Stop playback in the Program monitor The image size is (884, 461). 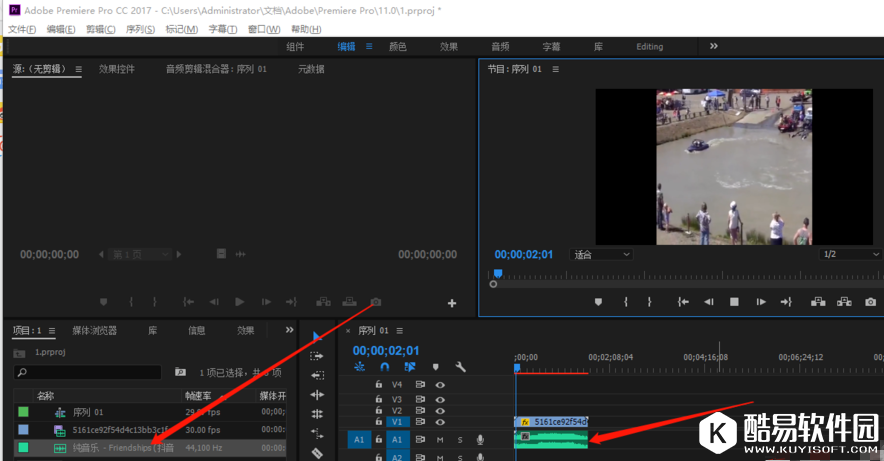734,302
